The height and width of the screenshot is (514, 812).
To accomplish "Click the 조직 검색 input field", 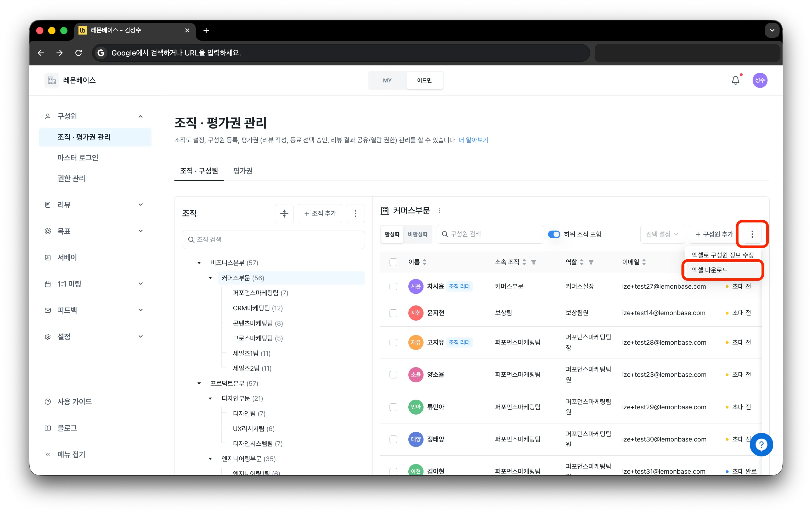I will [x=273, y=239].
